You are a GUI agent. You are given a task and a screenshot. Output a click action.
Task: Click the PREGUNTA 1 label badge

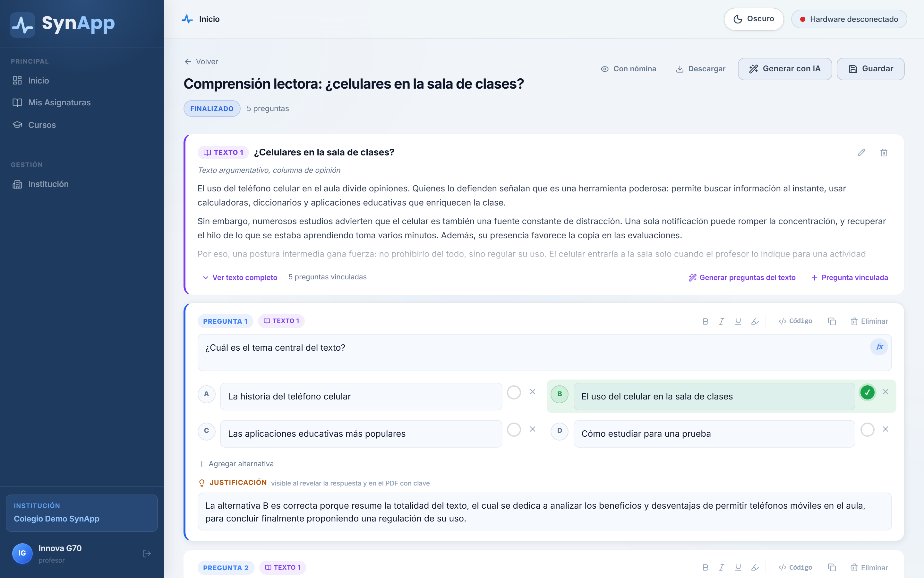pyautogui.click(x=225, y=321)
